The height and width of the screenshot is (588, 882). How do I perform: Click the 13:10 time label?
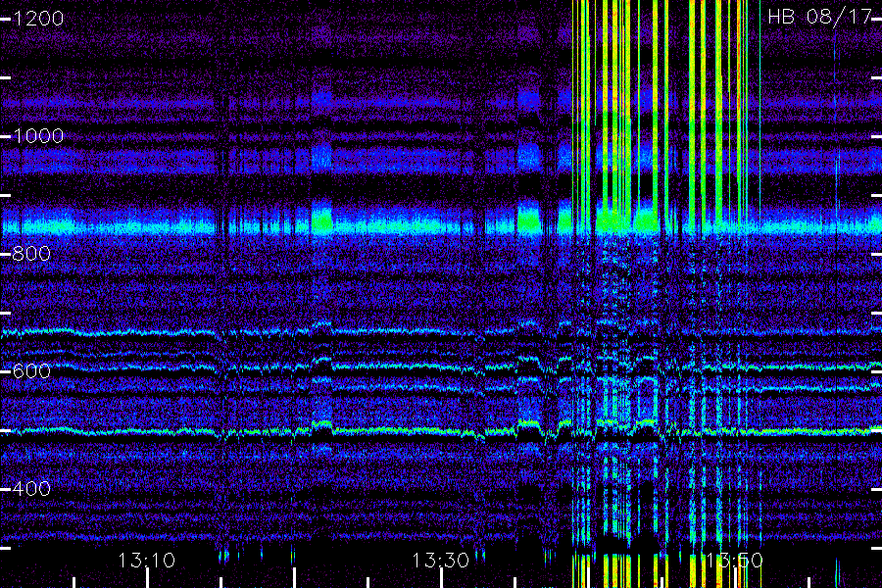pyautogui.click(x=147, y=561)
